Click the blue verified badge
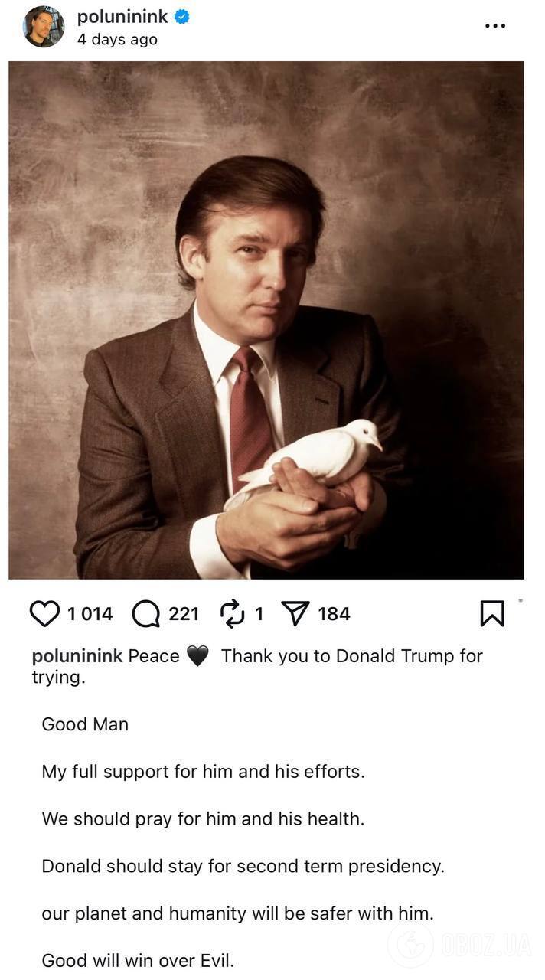Viewport: 545px width, 980px height. point(181,17)
